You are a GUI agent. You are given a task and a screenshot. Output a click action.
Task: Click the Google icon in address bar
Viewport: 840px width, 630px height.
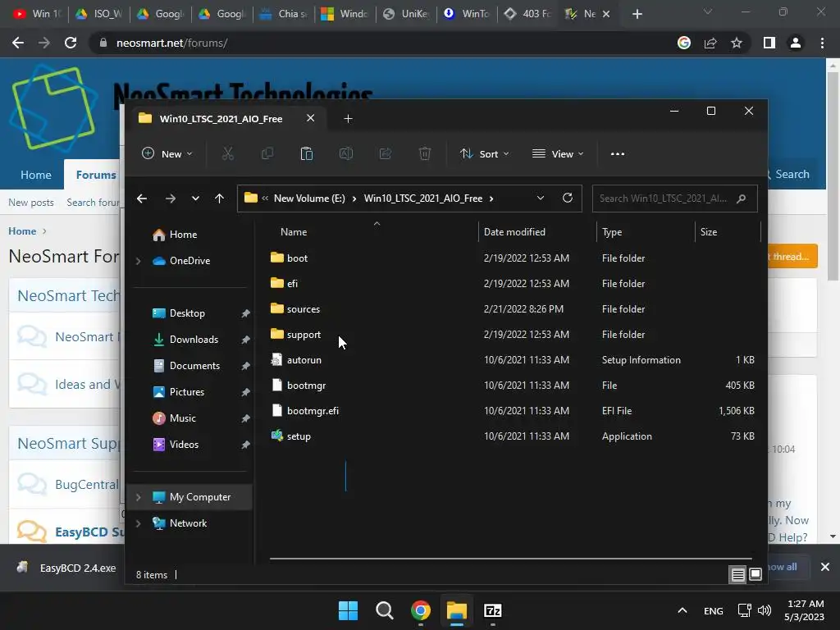684,43
